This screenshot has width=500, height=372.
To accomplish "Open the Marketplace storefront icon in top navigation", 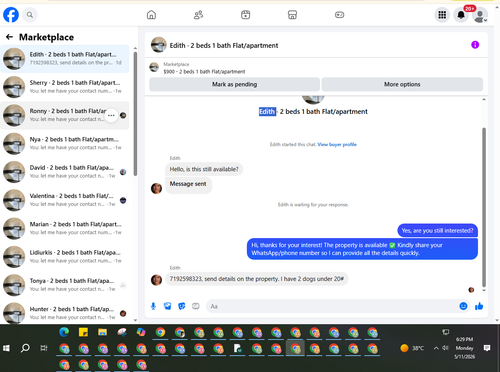I will [292, 15].
